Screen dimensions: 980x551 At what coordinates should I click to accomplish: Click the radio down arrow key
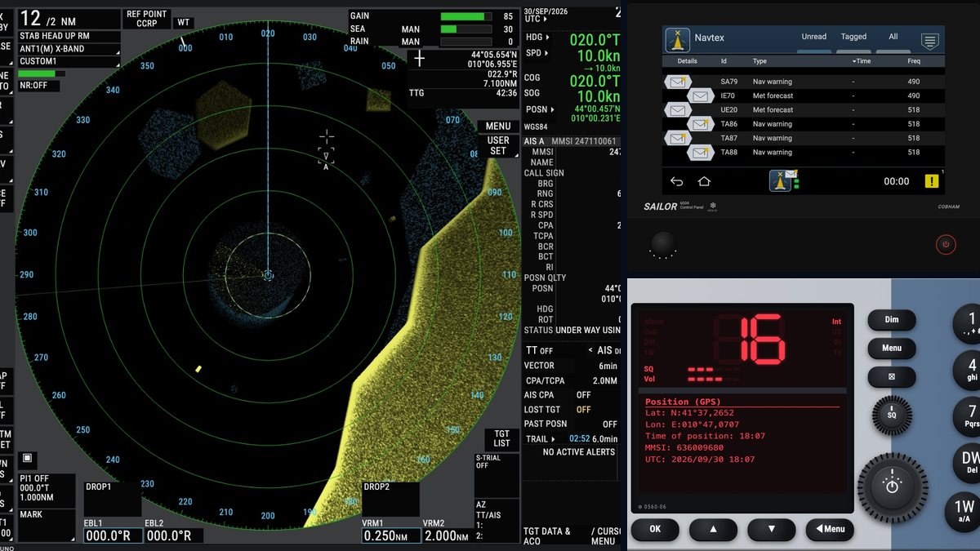pos(771,529)
